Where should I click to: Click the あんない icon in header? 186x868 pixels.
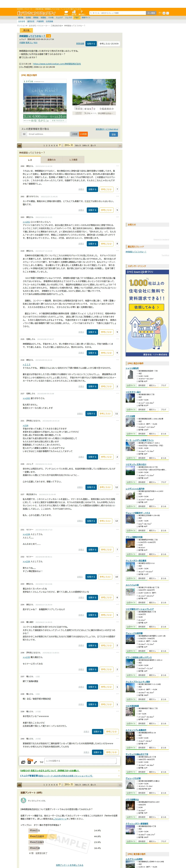tap(82, 13)
